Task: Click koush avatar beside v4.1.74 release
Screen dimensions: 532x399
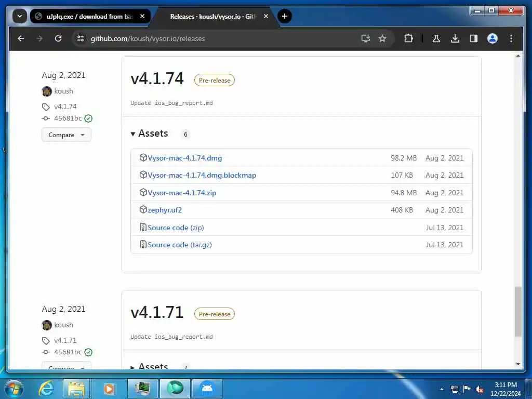Action: pos(46,91)
